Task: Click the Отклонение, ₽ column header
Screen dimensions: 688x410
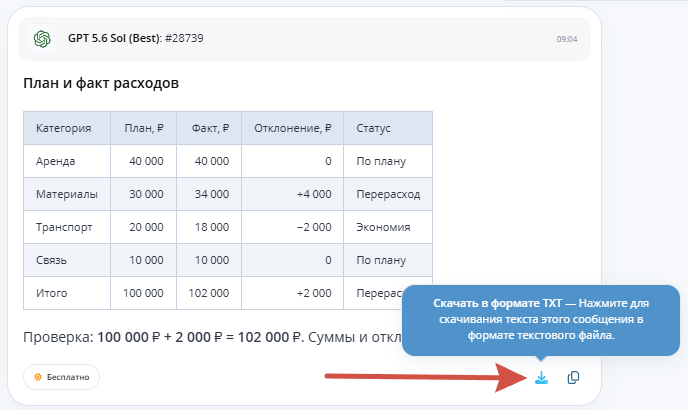Action: (x=293, y=128)
